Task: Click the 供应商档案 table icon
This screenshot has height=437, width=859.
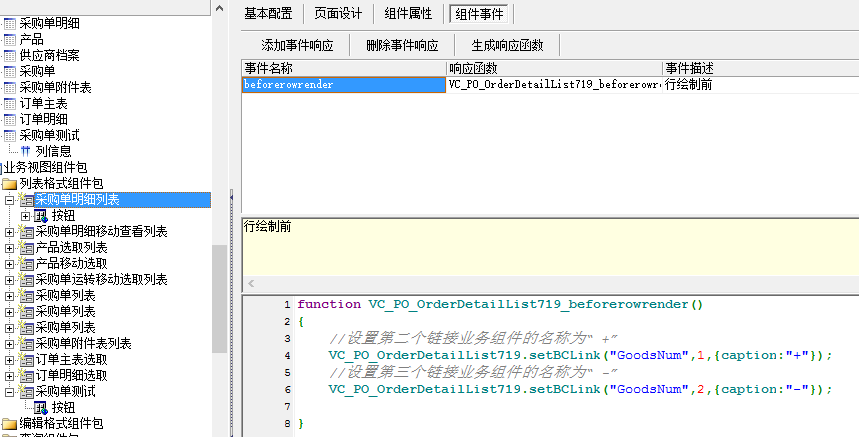Action: click(10, 55)
